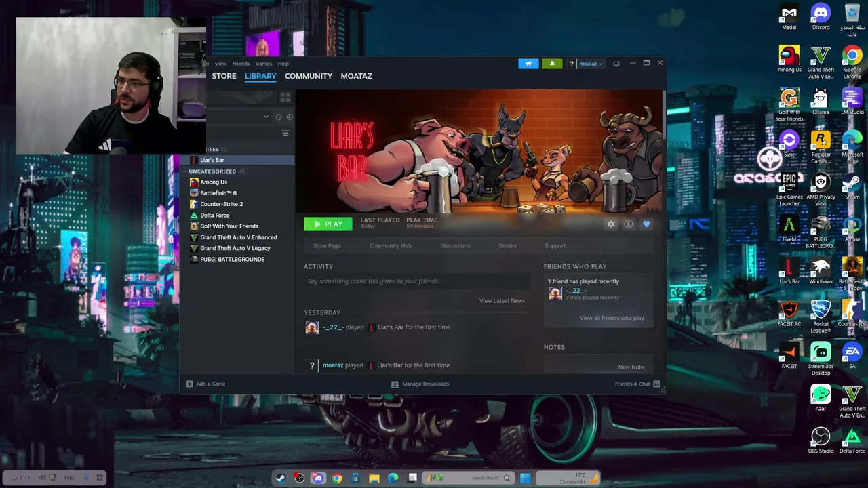This screenshot has height=488, width=868.
Task: Switch to Big Picture mode monitor icon
Action: (616, 64)
